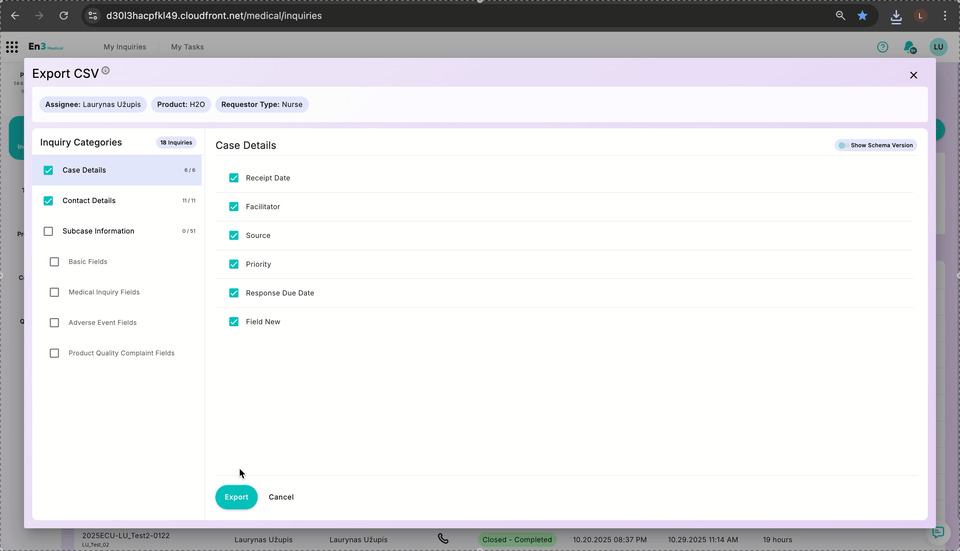The image size is (960, 551).
Task: Open the My Inquiries tab
Action: [x=125, y=47]
